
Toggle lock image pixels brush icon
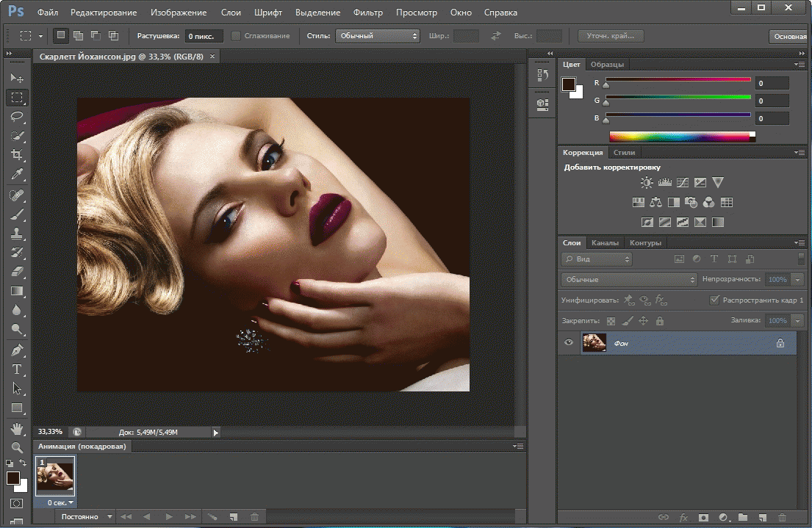click(627, 321)
